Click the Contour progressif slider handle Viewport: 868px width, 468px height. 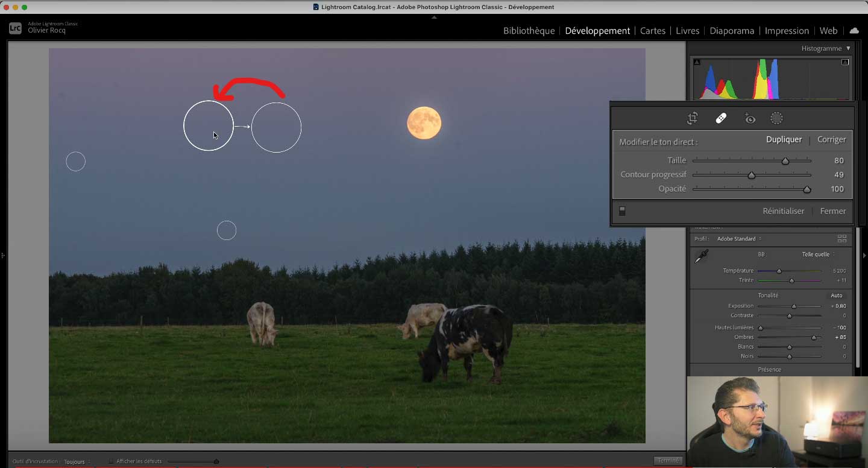tap(752, 175)
